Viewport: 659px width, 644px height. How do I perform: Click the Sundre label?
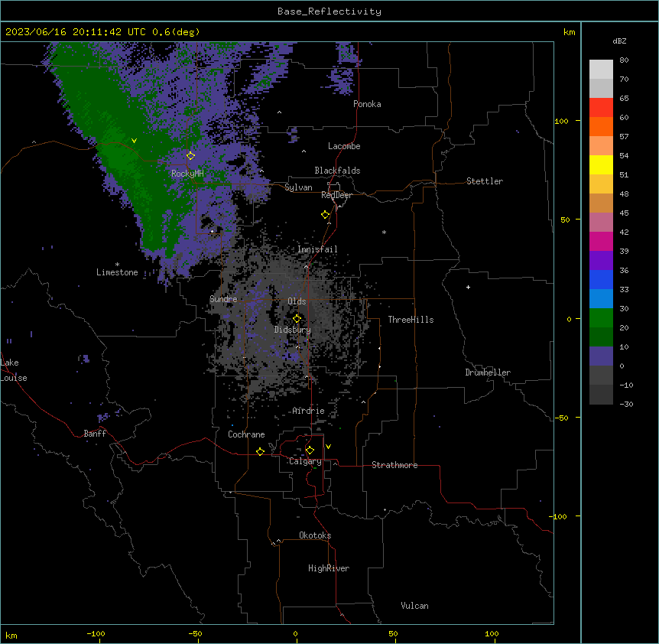click(x=223, y=299)
